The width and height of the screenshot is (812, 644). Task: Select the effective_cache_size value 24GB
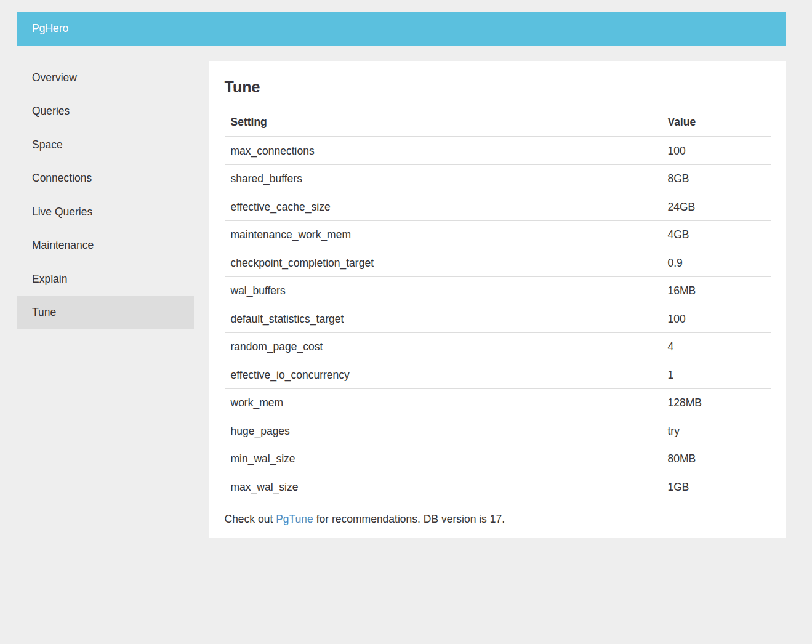[681, 207]
